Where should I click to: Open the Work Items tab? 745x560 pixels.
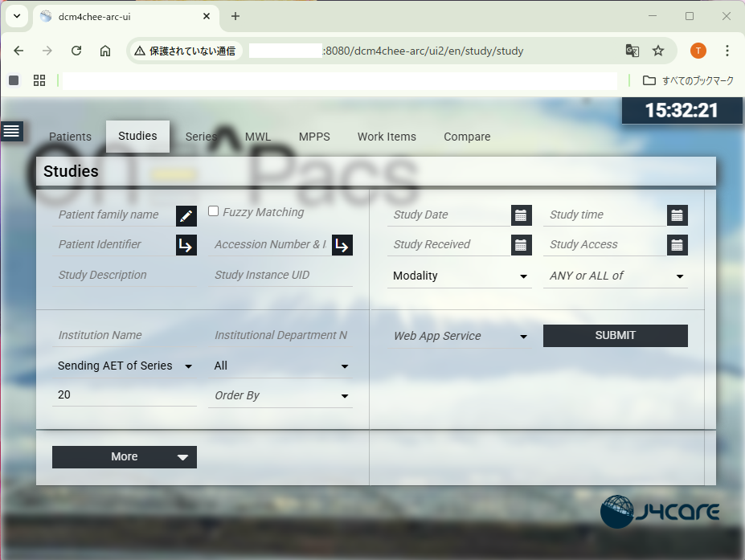[387, 137]
